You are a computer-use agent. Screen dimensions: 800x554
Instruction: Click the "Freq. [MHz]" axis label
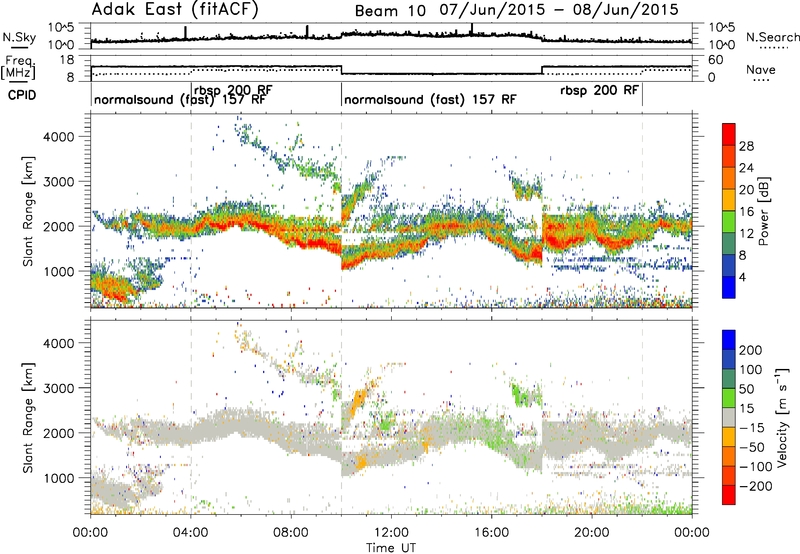pyautogui.click(x=18, y=67)
